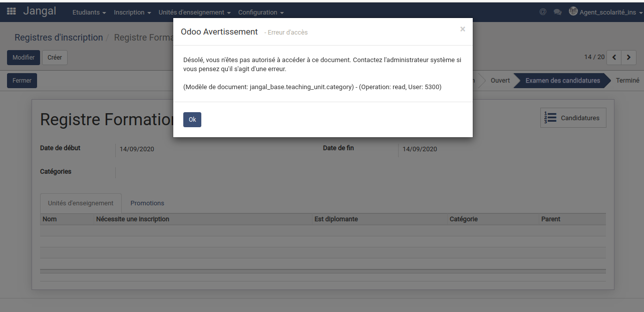Open the conversations chat bubble icon
The width and height of the screenshot is (644, 312).
pos(557,12)
